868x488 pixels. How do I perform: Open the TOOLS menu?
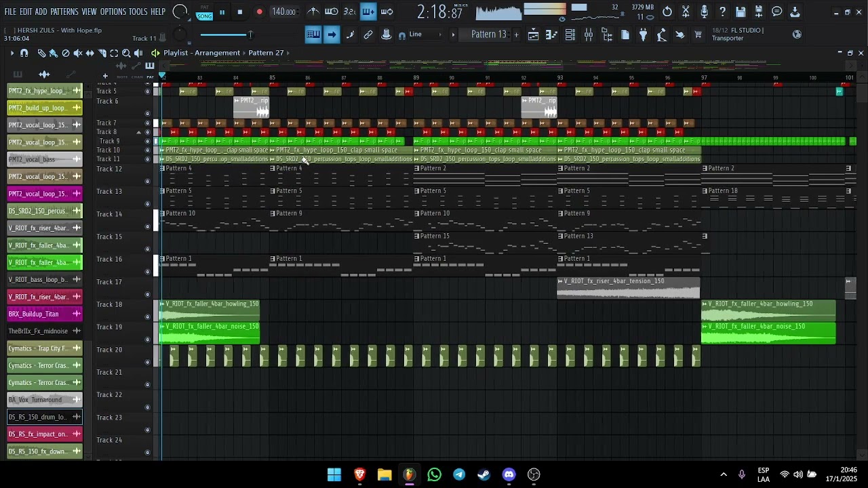[x=138, y=12]
